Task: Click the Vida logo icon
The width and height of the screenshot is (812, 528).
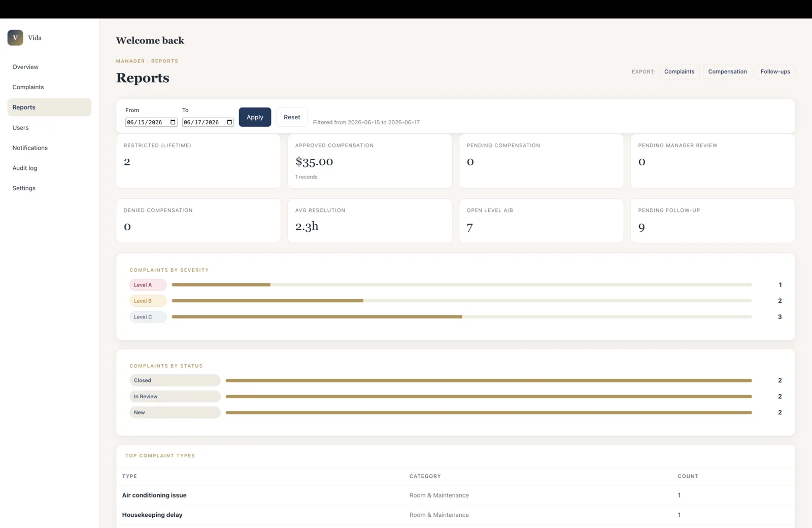Action: tap(15, 38)
